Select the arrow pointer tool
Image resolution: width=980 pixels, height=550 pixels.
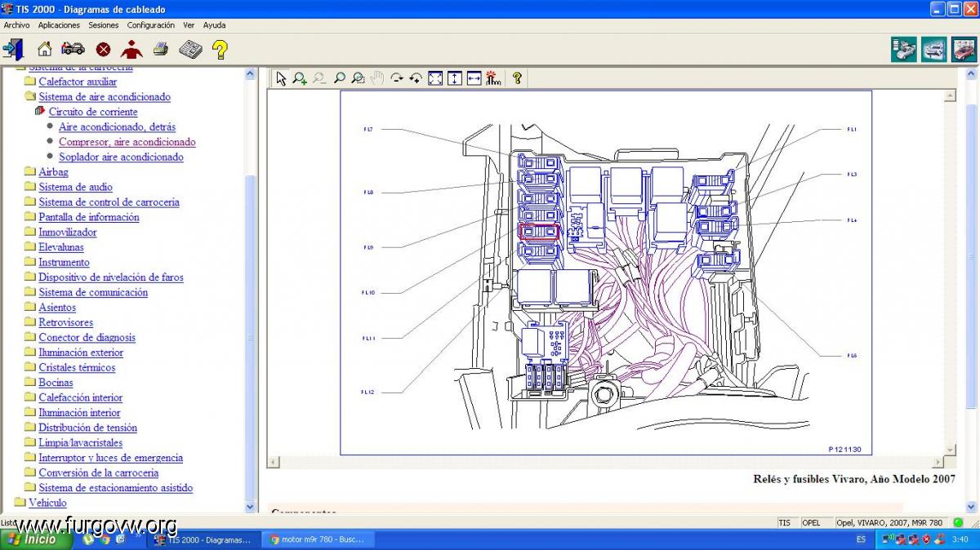pos(281,78)
